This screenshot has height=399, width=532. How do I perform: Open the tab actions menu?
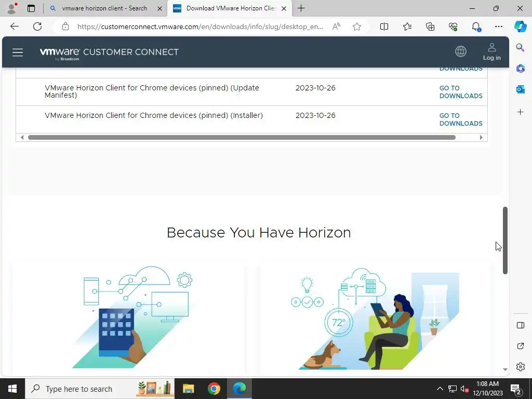pyautogui.click(x=31, y=8)
